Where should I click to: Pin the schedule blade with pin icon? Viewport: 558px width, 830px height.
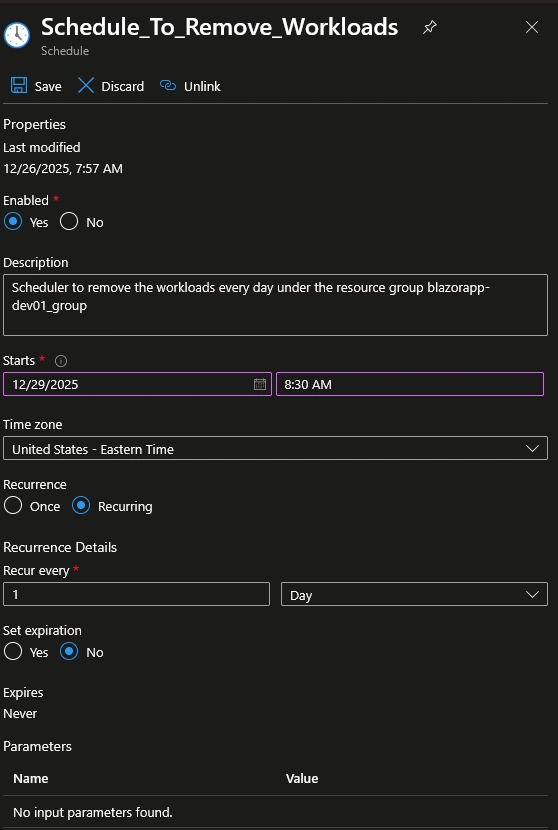click(429, 28)
